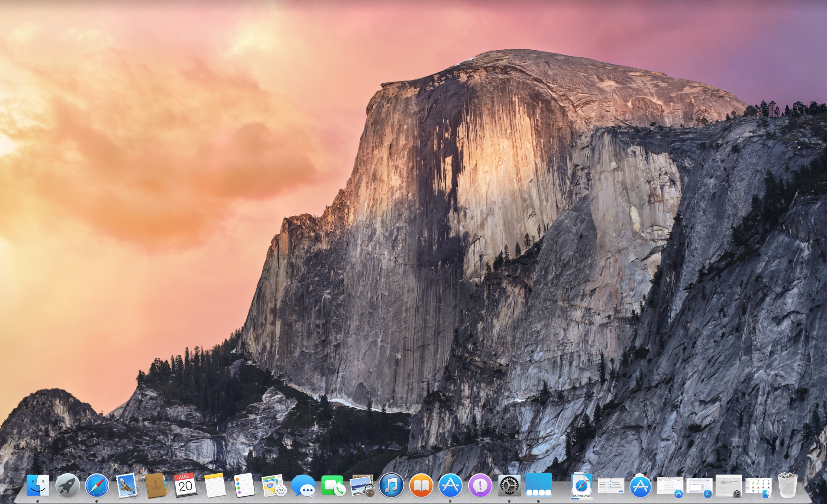Click the Calendar icon showing Aug 20
The image size is (827, 504).
pyautogui.click(x=185, y=485)
